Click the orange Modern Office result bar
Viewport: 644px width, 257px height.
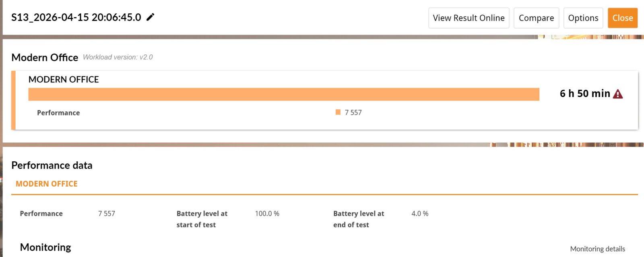pyautogui.click(x=283, y=95)
